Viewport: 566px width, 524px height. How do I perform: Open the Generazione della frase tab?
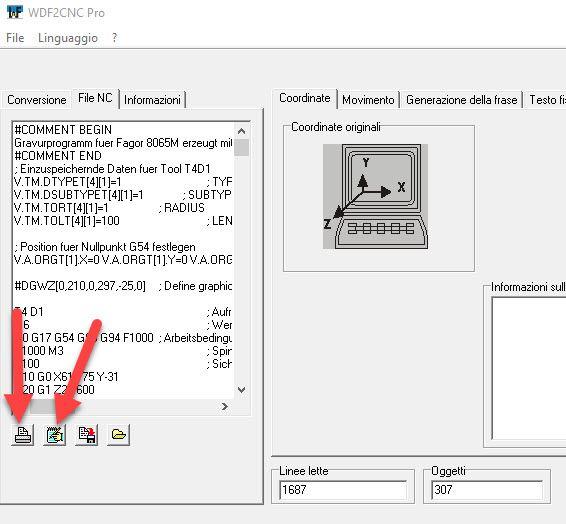[461, 100]
